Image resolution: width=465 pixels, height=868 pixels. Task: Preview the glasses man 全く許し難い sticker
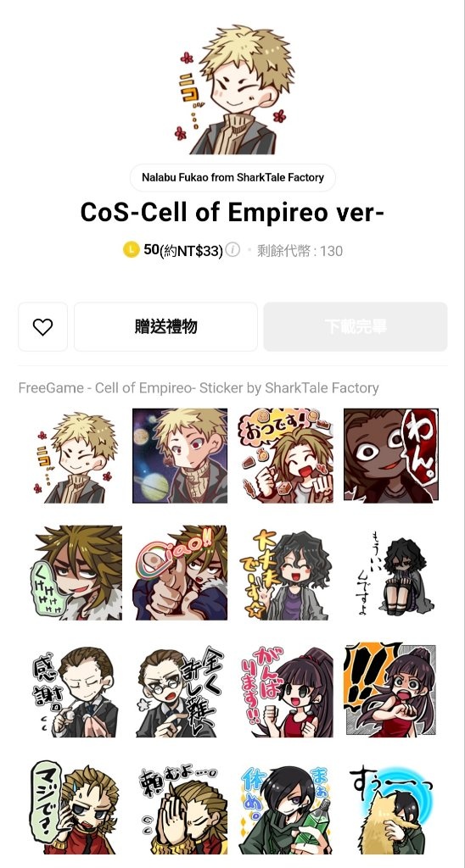pyautogui.click(x=180, y=690)
